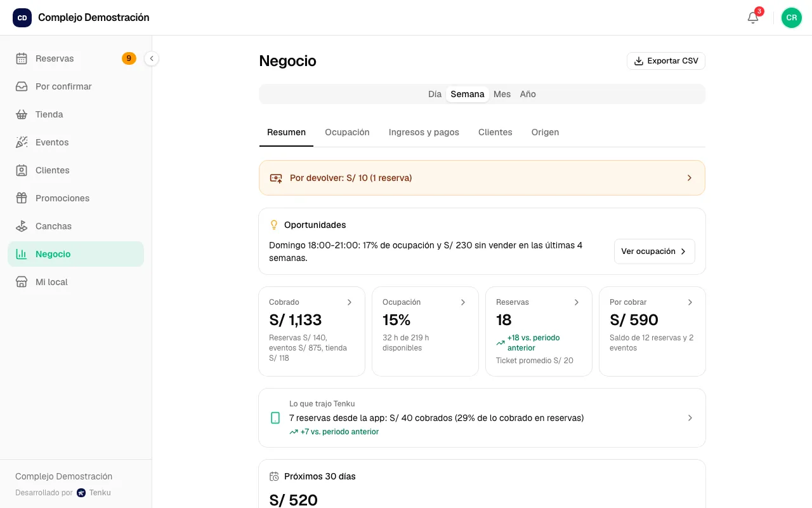The image size is (812, 508).
Task: Click the Ver ocupación button
Action: [655, 251]
